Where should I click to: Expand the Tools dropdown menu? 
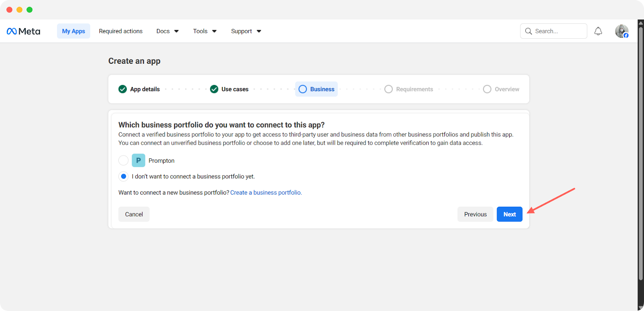[204, 31]
